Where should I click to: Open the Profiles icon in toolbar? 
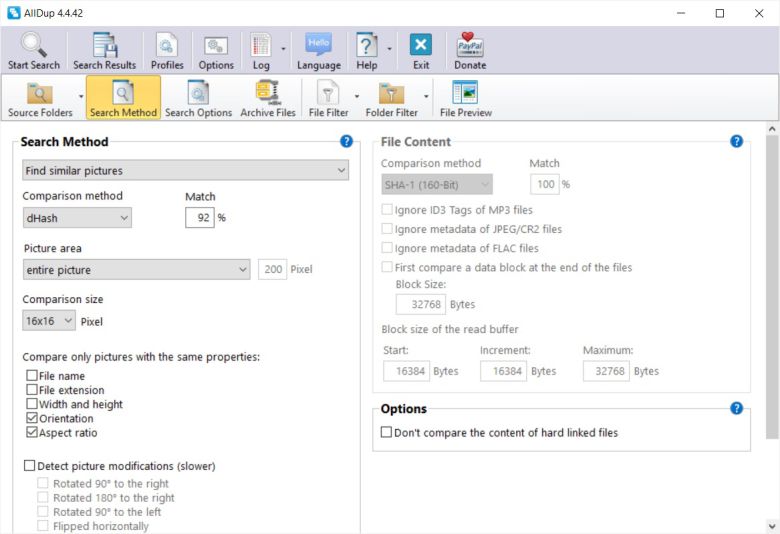pos(167,50)
